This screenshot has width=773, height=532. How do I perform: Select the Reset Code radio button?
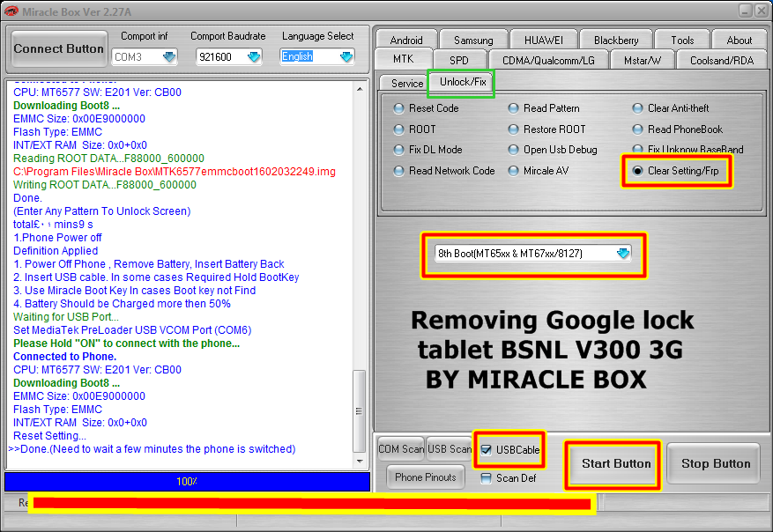(x=398, y=108)
